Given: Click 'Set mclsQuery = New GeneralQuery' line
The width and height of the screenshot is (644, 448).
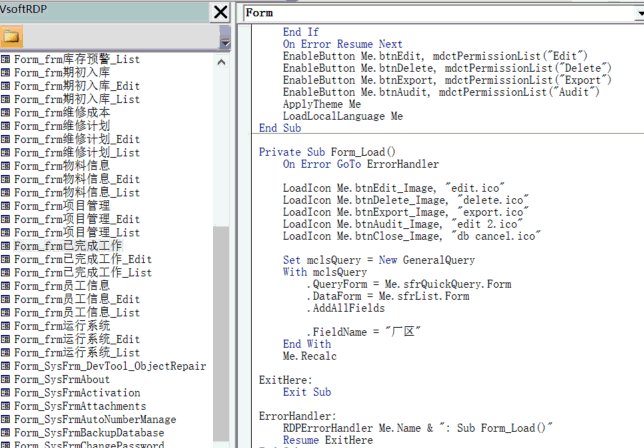Looking at the screenshot, I should click(x=379, y=260).
